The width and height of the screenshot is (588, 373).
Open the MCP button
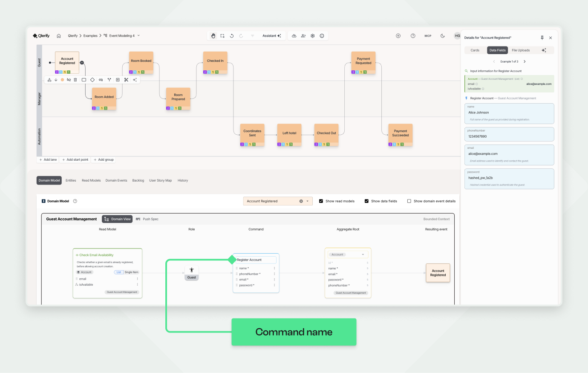428,36
